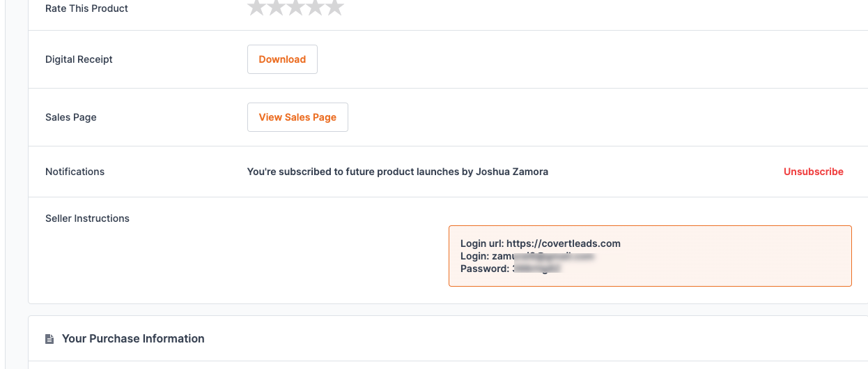The width and height of the screenshot is (868, 369).
Task: Click the Seller Instructions label
Action: point(87,218)
